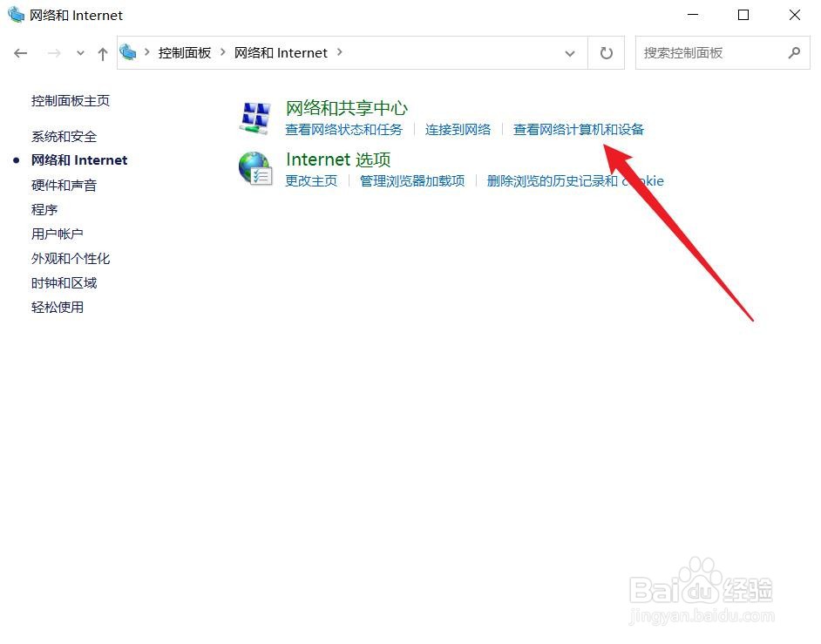Click the 连接到网络 link
821x644 pixels.
pos(458,129)
